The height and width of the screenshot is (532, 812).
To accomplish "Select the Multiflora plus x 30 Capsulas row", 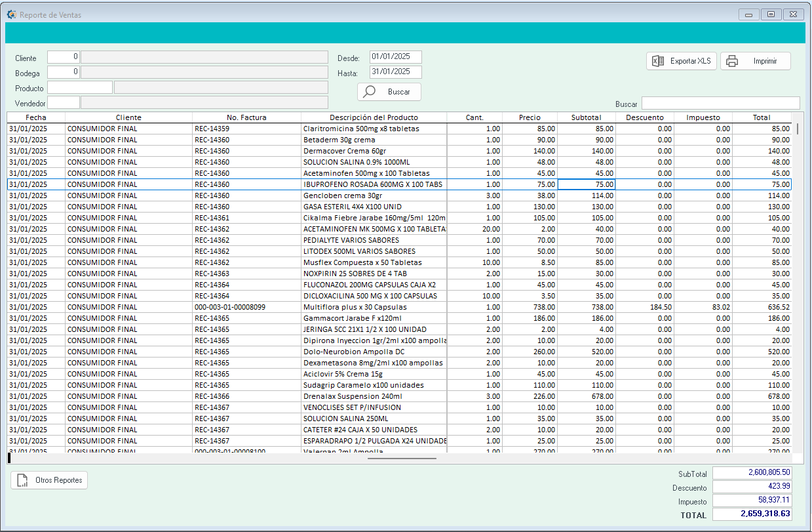I will [355, 307].
